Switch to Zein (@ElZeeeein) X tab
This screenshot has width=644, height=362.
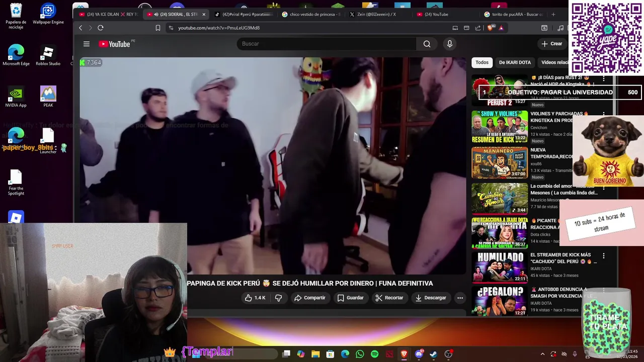(x=378, y=14)
